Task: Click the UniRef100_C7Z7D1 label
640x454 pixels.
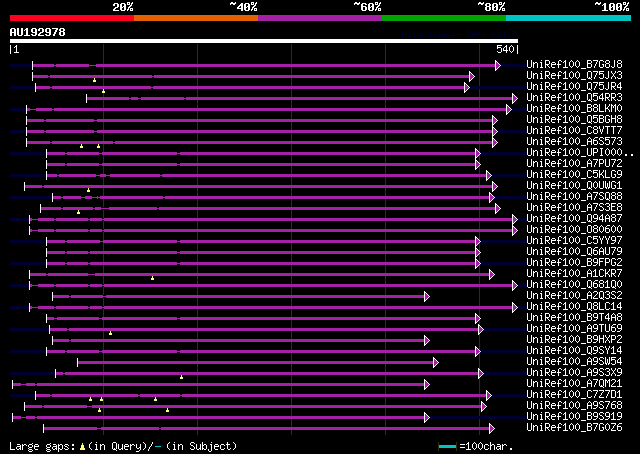Action: pos(574,394)
